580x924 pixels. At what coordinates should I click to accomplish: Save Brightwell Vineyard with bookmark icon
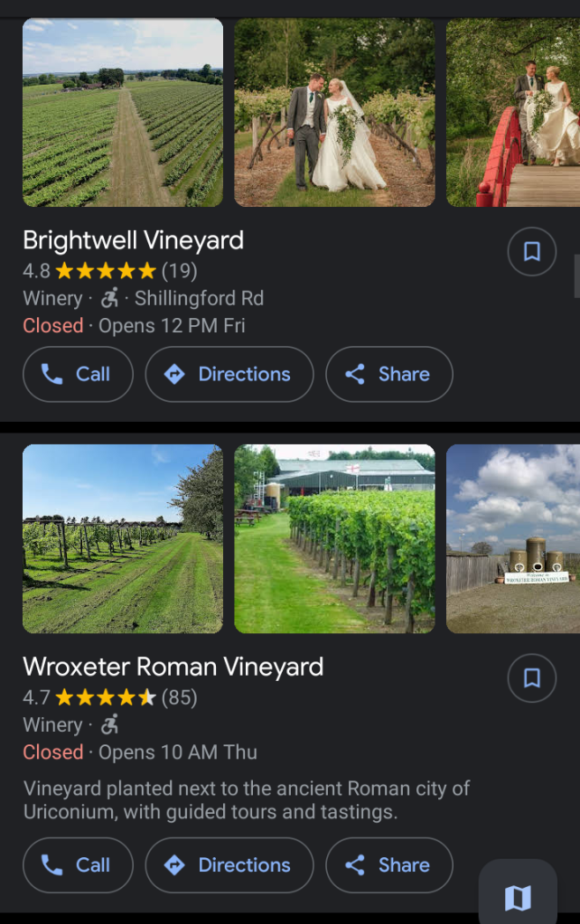(x=532, y=252)
